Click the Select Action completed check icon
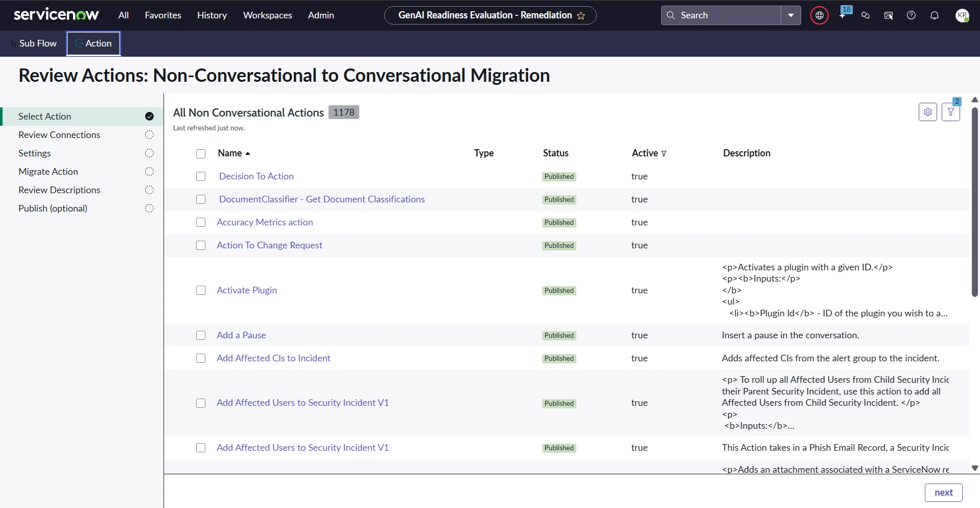Viewport: 980px width, 508px height. [x=149, y=117]
